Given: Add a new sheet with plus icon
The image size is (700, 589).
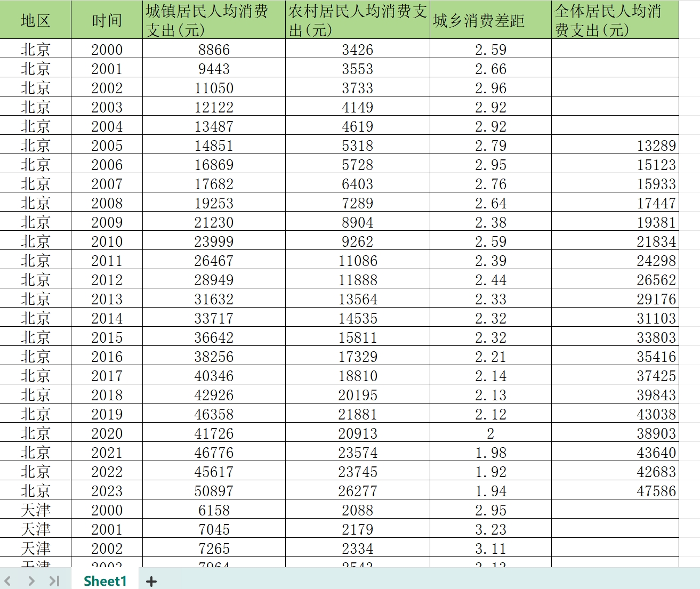Looking at the screenshot, I should [151, 581].
